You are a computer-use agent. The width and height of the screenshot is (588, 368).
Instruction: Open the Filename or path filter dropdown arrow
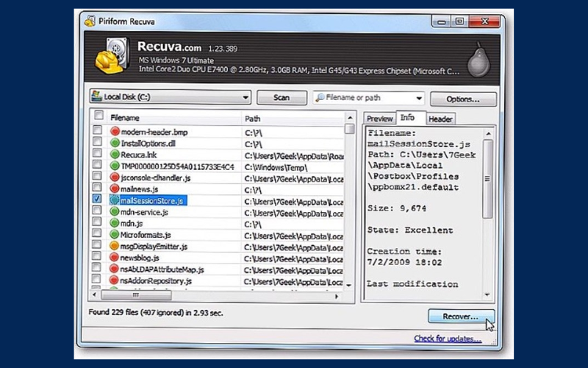(419, 99)
